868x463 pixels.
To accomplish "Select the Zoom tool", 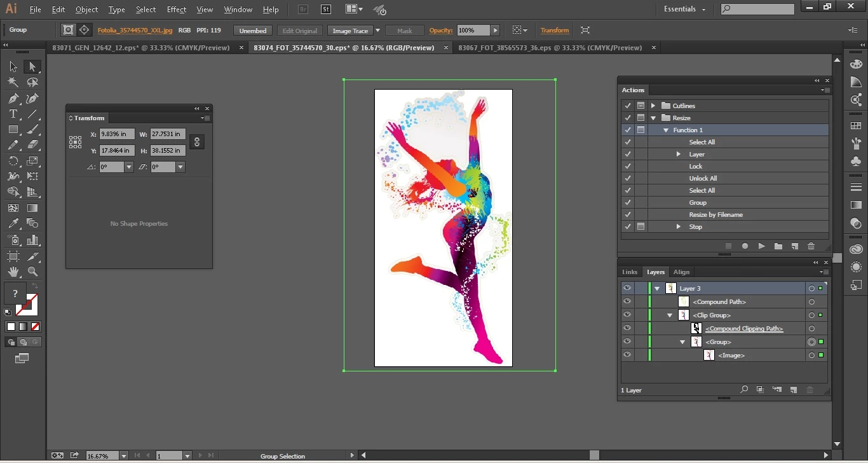I will tap(32, 272).
